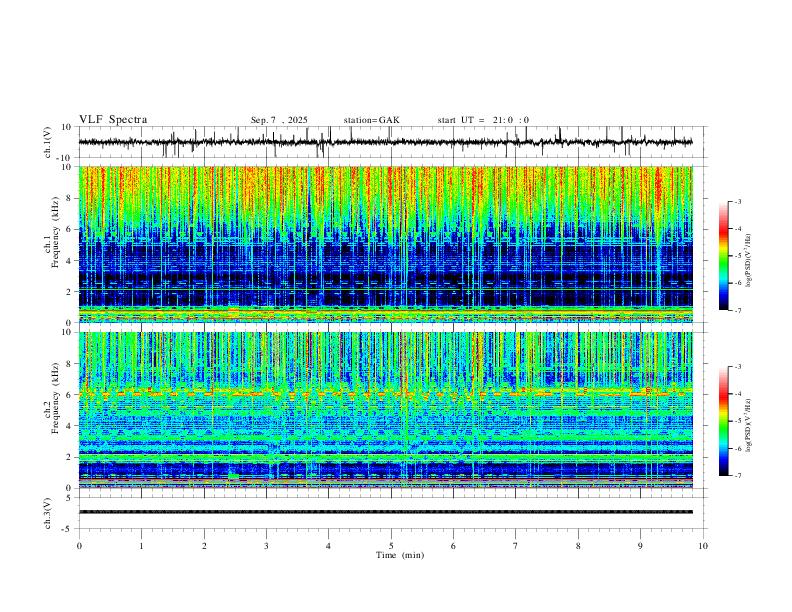This screenshot has width=792, height=612.
Task: Click the "4" kHz tick on ch.1 frequency axis
Action: (70, 261)
